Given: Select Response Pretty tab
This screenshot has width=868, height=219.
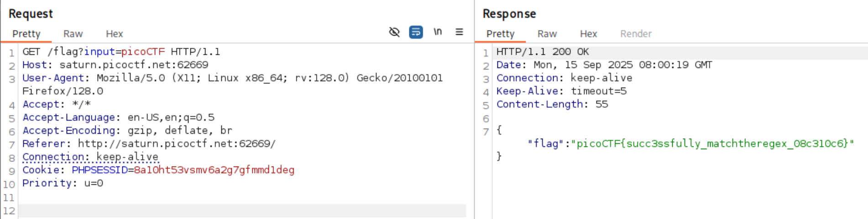Looking at the screenshot, I should (x=500, y=34).
